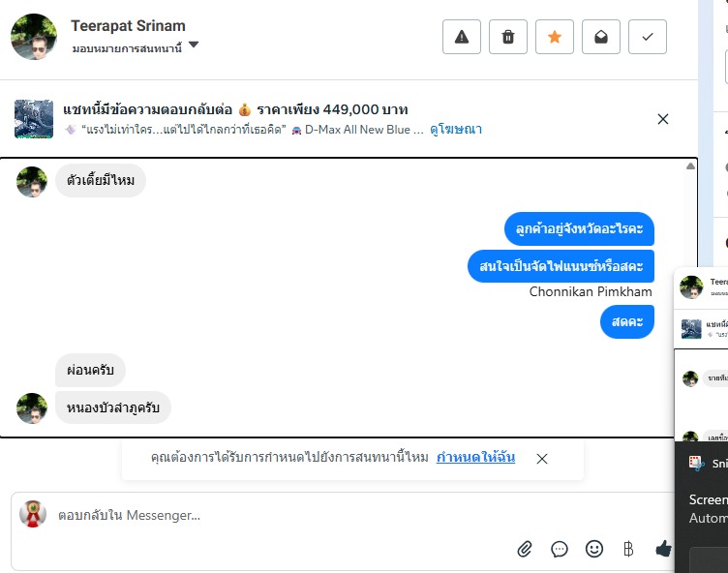Click the chat scroll up arrow
Screen dimensions: 728x573
point(691,166)
